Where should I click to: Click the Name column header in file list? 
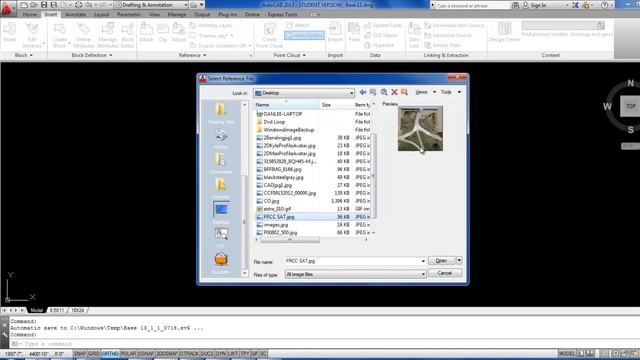(x=287, y=105)
